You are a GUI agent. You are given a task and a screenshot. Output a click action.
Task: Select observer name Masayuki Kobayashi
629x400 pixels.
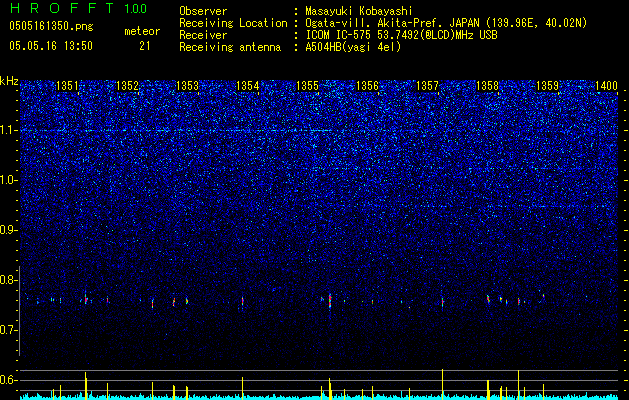pyautogui.click(x=359, y=12)
